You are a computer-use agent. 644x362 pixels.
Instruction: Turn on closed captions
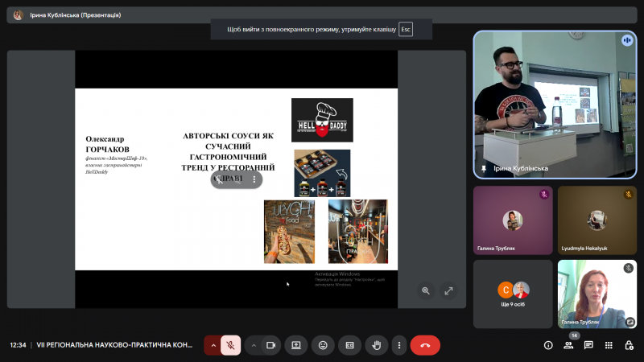point(349,345)
